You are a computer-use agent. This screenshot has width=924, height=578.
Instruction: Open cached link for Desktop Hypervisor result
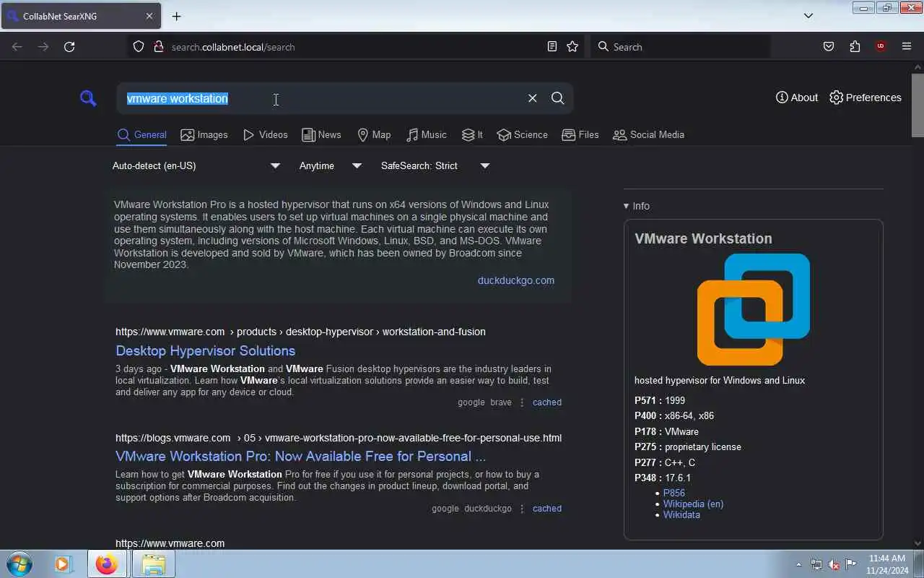547,402
